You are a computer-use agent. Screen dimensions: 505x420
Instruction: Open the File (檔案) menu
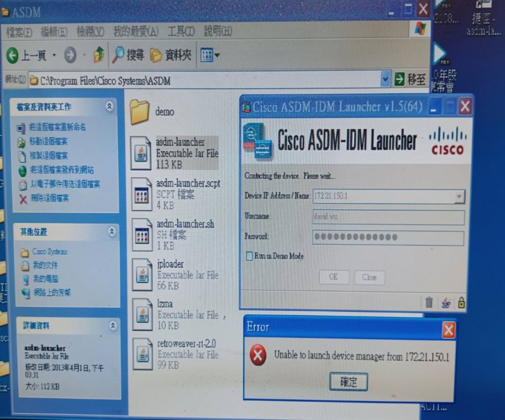coord(19,32)
